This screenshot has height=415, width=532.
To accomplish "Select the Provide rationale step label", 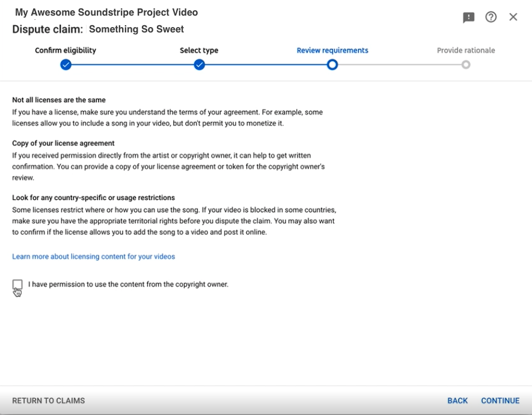I will click(x=466, y=50).
